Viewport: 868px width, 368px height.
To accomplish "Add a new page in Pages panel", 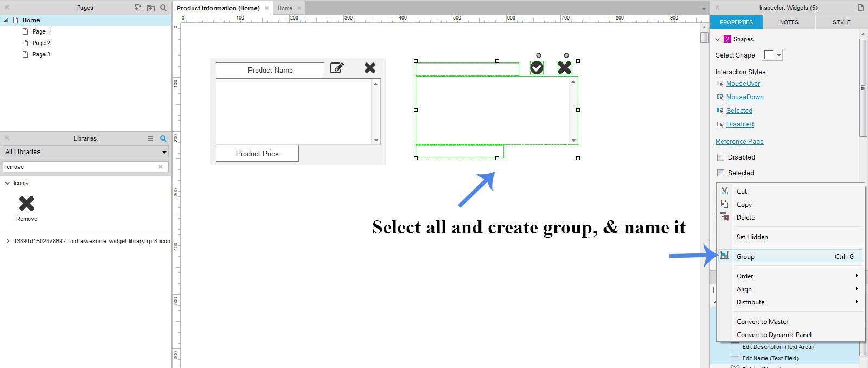I will (138, 8).
